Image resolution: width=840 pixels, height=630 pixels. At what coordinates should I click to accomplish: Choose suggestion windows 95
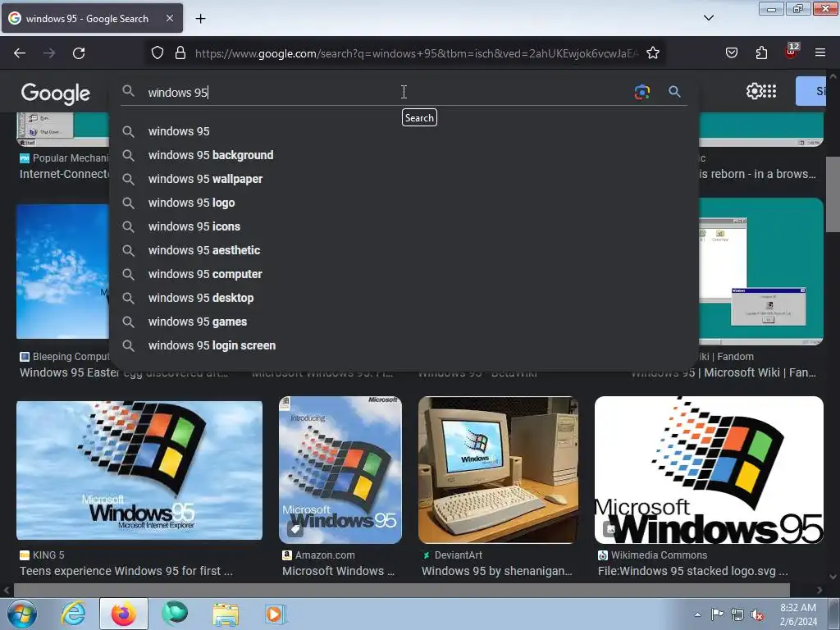404,131
